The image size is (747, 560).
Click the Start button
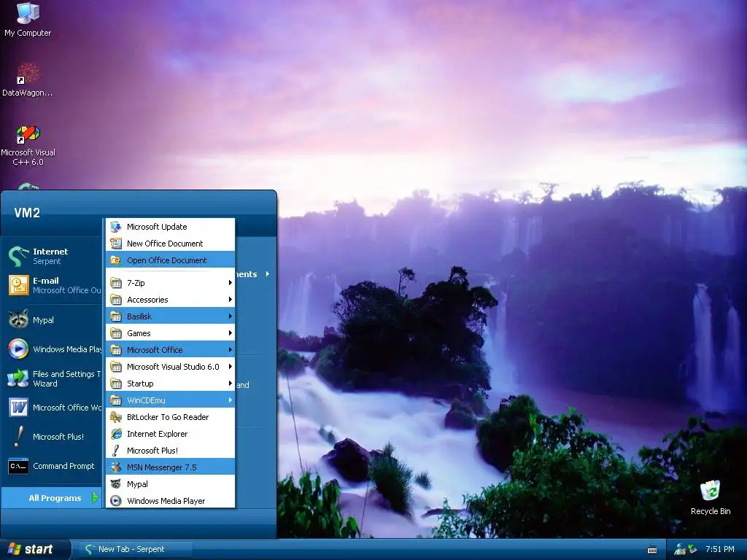pyautogui.click(x=34, y=549)
